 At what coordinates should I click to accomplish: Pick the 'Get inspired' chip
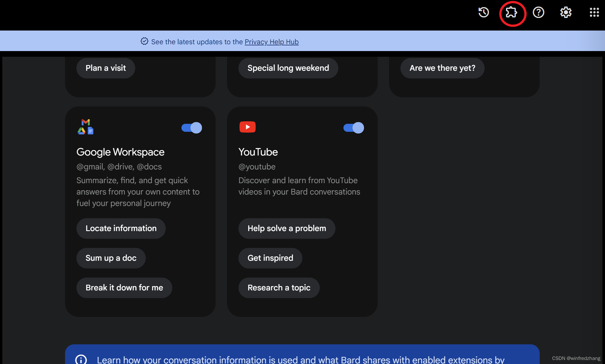coord(270,258)
